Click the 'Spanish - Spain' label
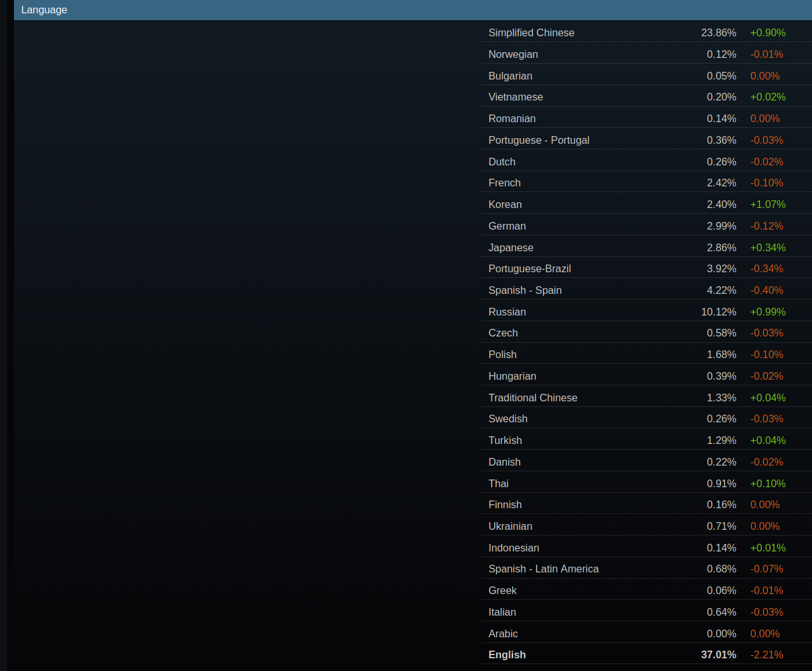The height and width of the screenshot is (671, 812). 525,290
